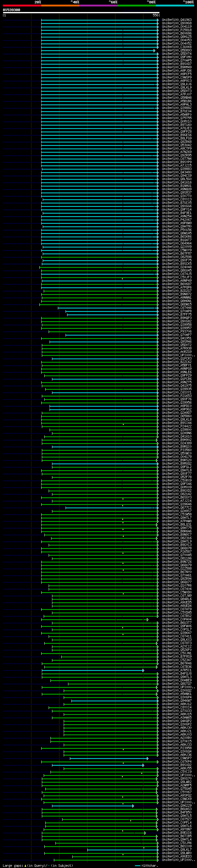Open hit UniRef100_Q9XHG8
The image size is (197, 868).
tap(177, 23)
